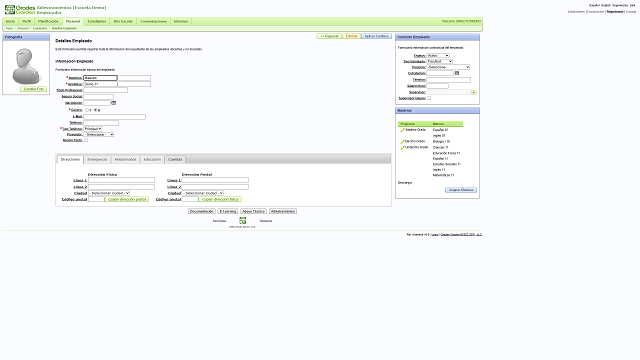Focus the social security input field
The height and width of the screenshot is (360, 640).
98,97
